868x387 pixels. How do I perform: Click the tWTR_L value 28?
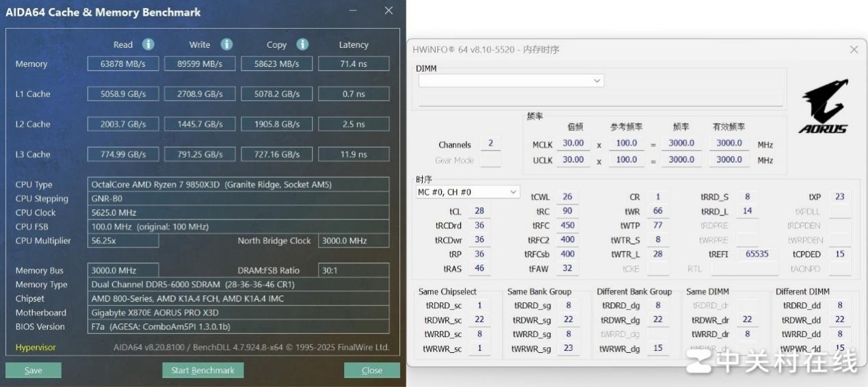658,254
